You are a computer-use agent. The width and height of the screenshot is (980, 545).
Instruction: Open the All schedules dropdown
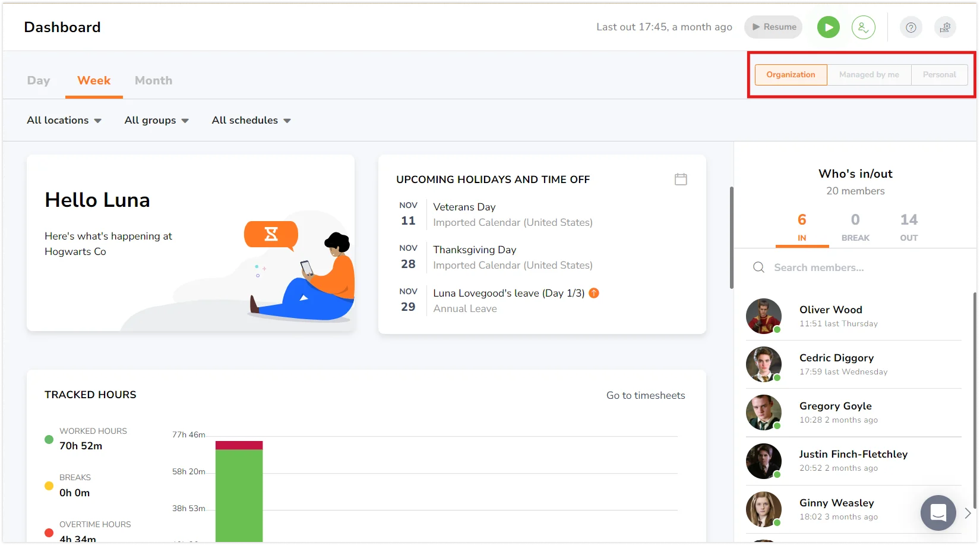251,121
